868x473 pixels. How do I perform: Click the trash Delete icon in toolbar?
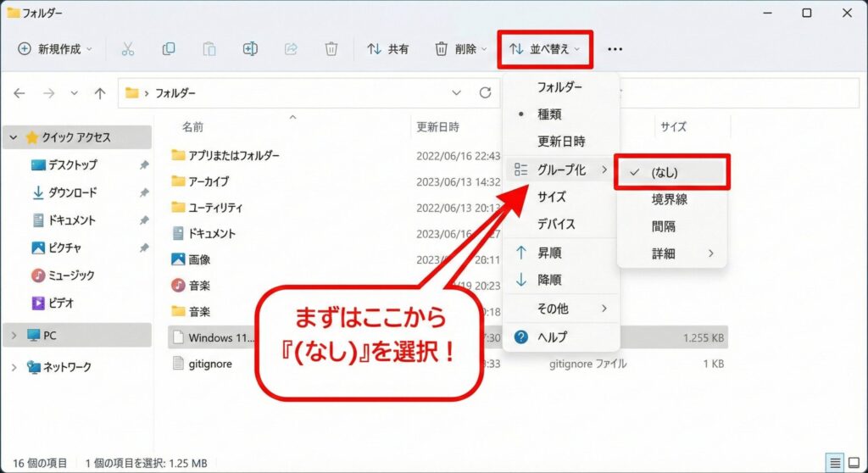[x=331, y=49]
